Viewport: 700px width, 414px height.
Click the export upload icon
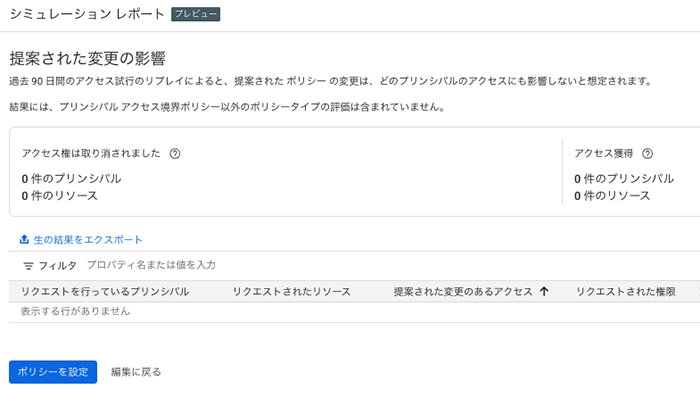(x=24, y=240)
